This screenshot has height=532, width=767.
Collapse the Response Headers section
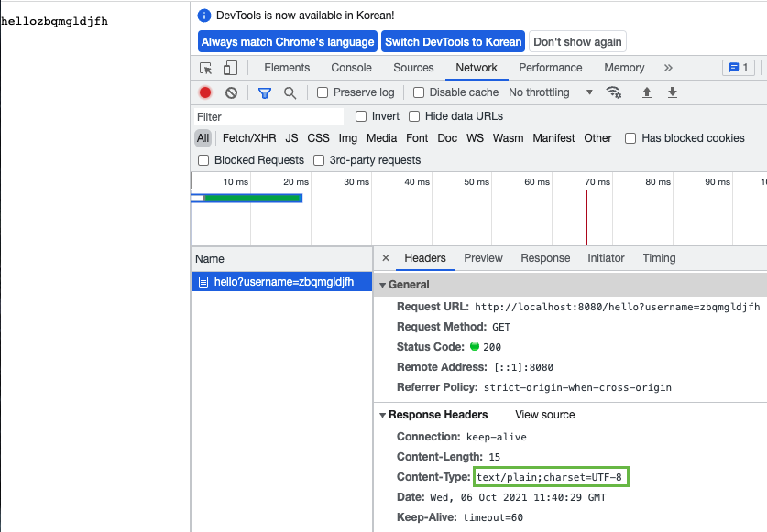[x=382, y=415]
